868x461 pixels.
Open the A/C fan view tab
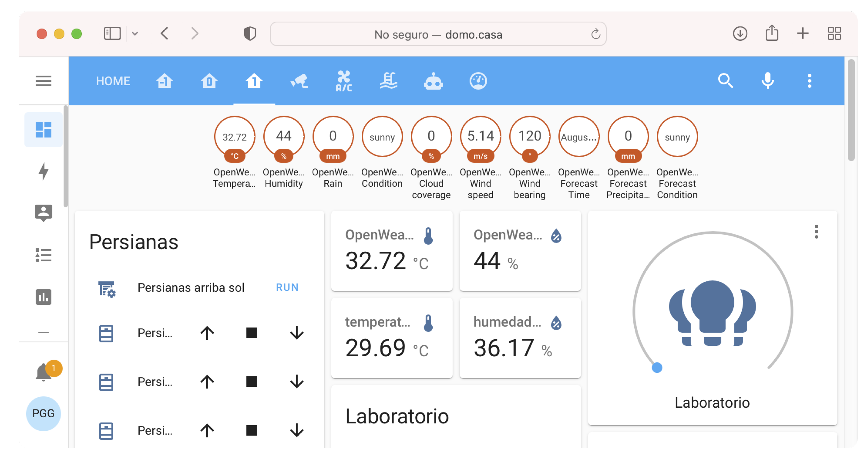pos(344,81)
